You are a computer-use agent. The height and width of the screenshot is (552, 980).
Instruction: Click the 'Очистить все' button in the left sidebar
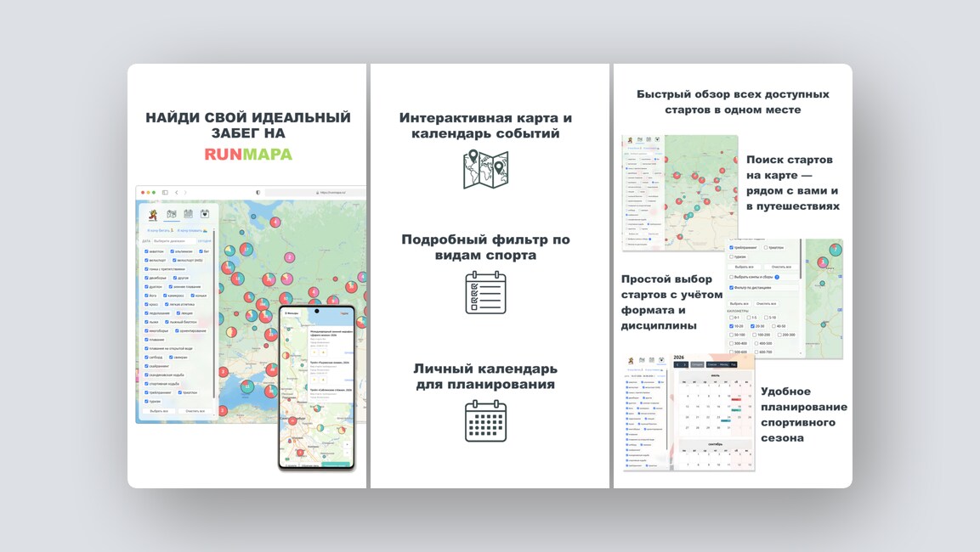pyautogui.click(x=195, y=411)
